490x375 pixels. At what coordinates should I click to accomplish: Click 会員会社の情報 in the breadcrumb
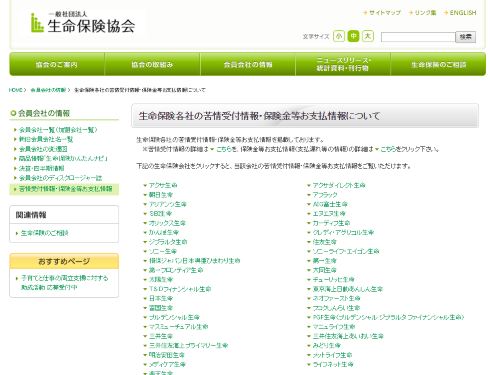48,90
